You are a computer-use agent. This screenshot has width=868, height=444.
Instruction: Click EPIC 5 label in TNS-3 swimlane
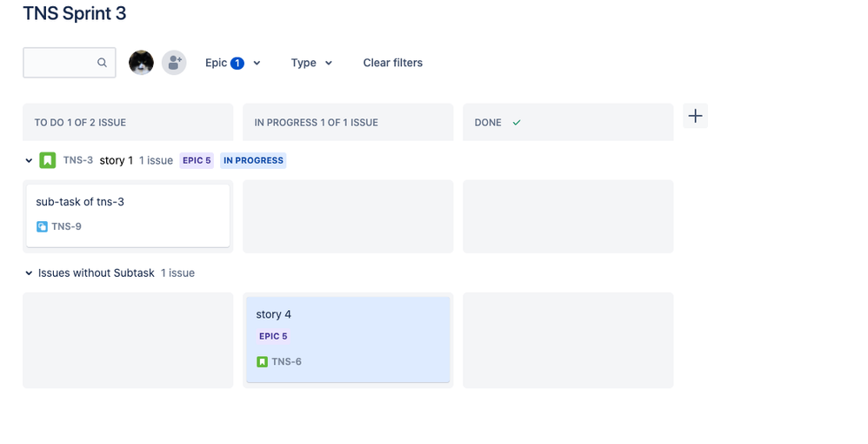(x=197, y=161)
